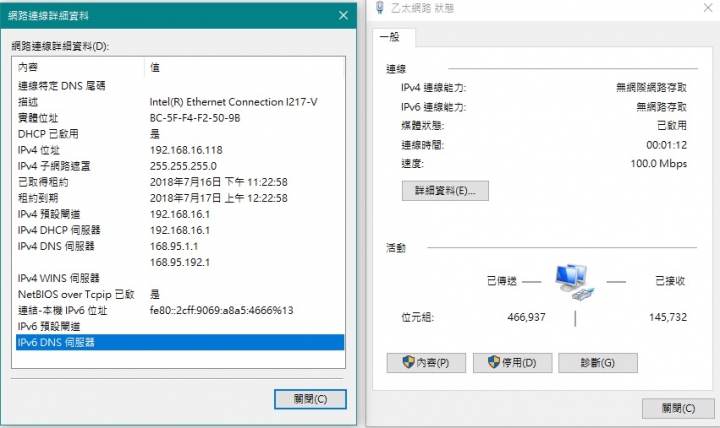Screen dimensions: 720x428
Task: Close the Ethernet status window with X
Action: [708, 7]
